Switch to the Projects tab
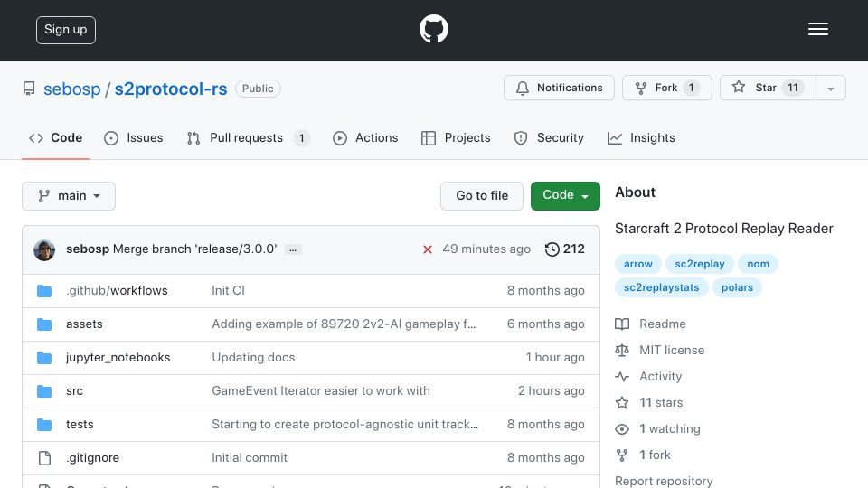The width and height of the screenshot is (868, 488). pyautogui.click(x=456, y=137)
